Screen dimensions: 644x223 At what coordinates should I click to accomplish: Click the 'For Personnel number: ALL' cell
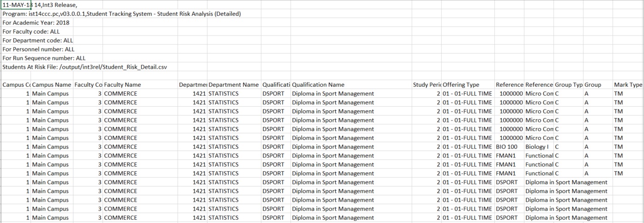(16, 49)
